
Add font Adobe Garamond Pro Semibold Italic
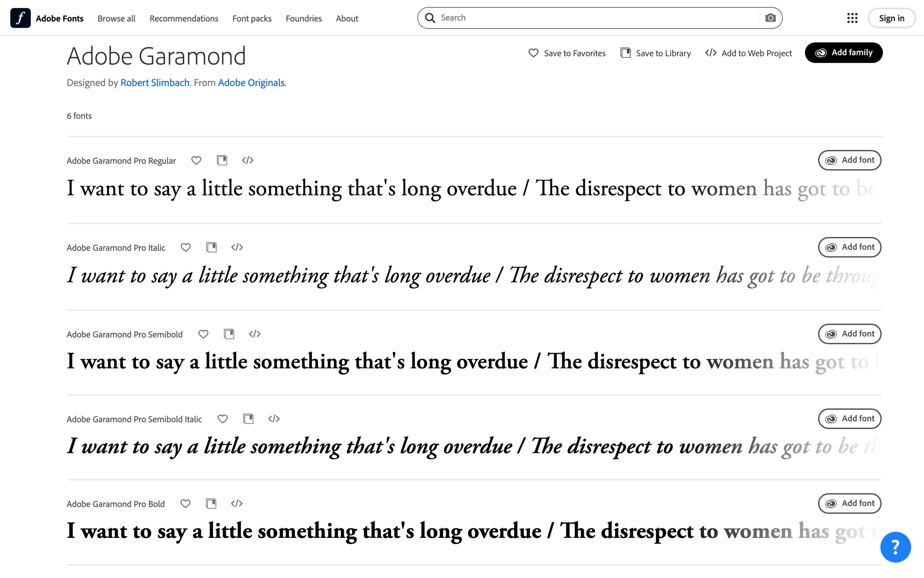click(x=850, y=419)
